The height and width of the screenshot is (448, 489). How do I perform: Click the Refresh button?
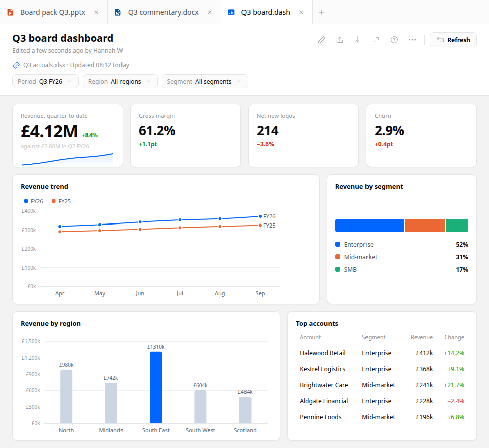453,40
